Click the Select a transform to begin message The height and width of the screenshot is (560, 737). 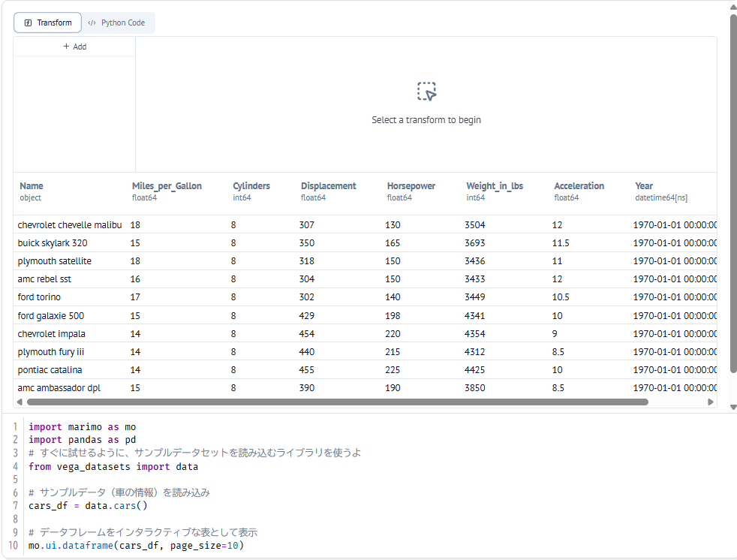426,120
